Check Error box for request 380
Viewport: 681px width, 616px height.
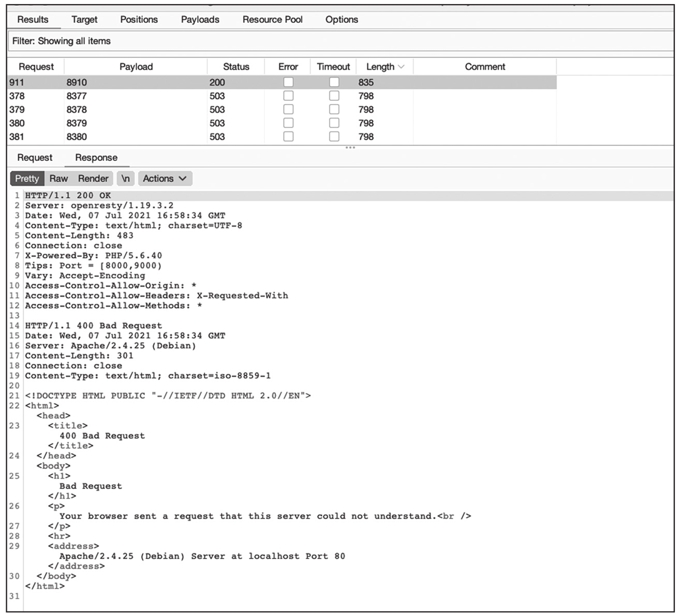click(288, 123)
